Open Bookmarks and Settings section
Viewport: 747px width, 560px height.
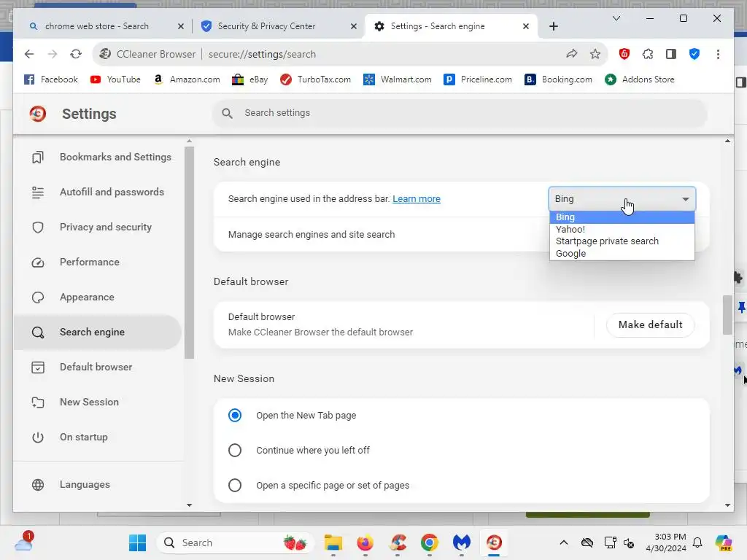click(x=98, y=157)
